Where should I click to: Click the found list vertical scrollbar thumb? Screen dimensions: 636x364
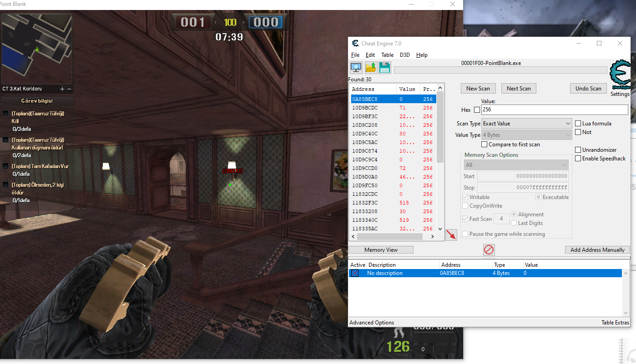(440, 126)
